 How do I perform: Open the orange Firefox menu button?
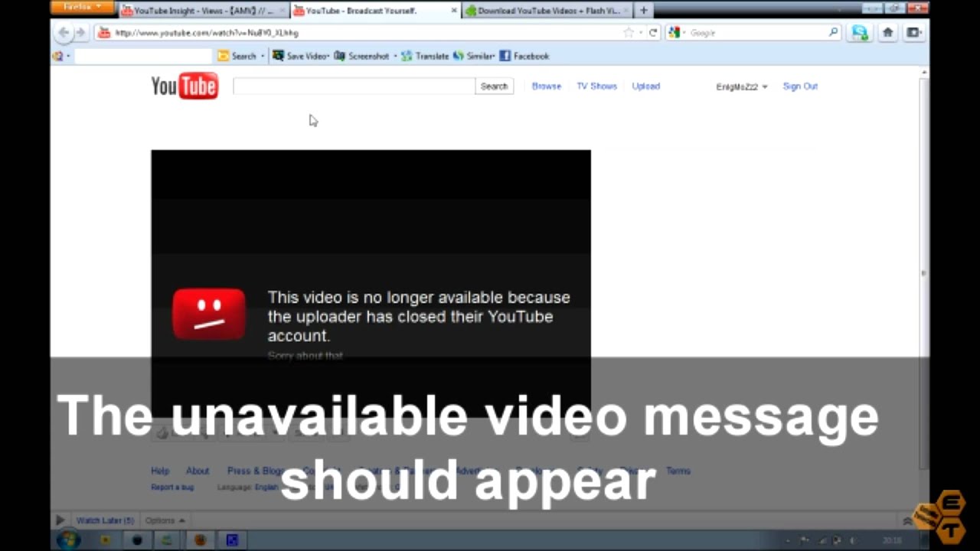(83, 8)
